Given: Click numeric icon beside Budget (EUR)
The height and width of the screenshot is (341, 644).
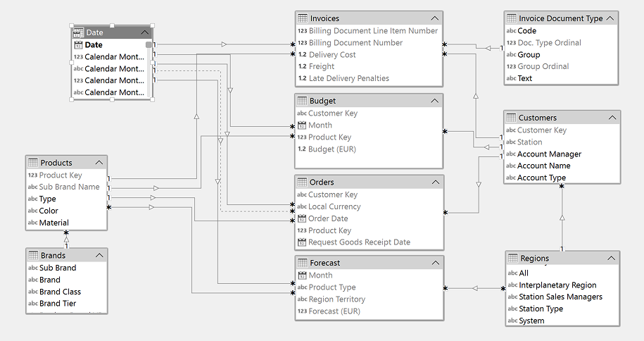Looking at the screenshot, I should (302, 149).
